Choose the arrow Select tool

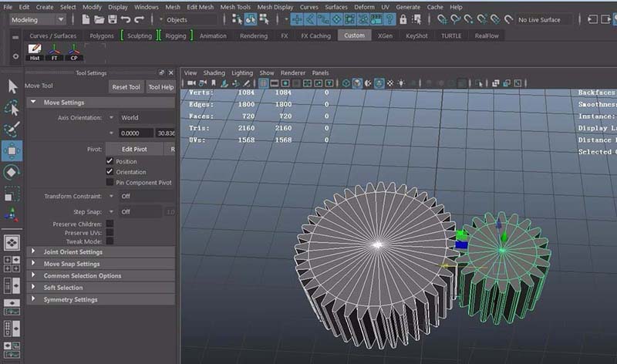pos(12,86)
